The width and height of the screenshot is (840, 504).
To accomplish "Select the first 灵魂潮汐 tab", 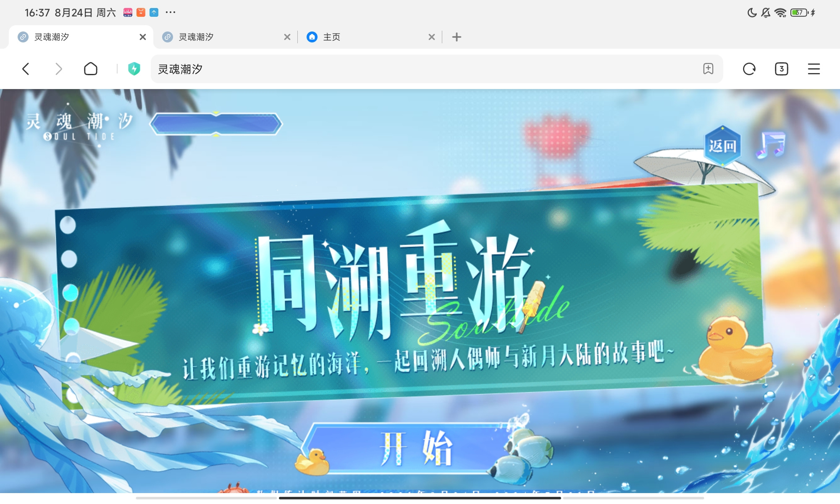I will pos(81,37).
